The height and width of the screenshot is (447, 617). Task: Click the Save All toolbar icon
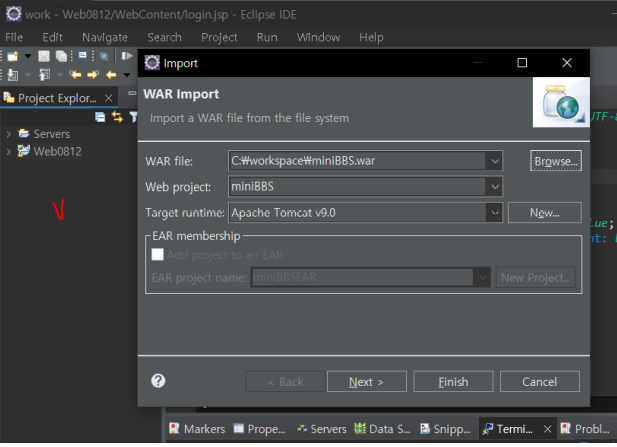tap(61, 56)
